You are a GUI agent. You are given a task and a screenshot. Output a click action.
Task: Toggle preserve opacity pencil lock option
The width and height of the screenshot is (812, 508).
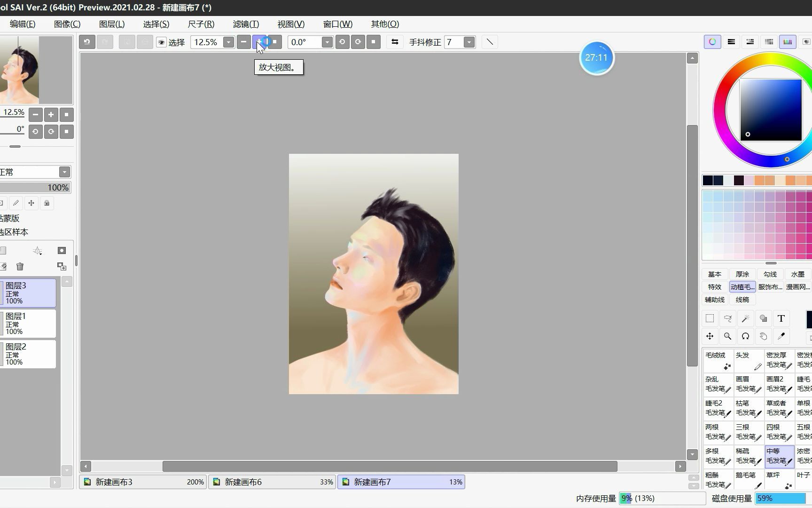coord(16,203)
